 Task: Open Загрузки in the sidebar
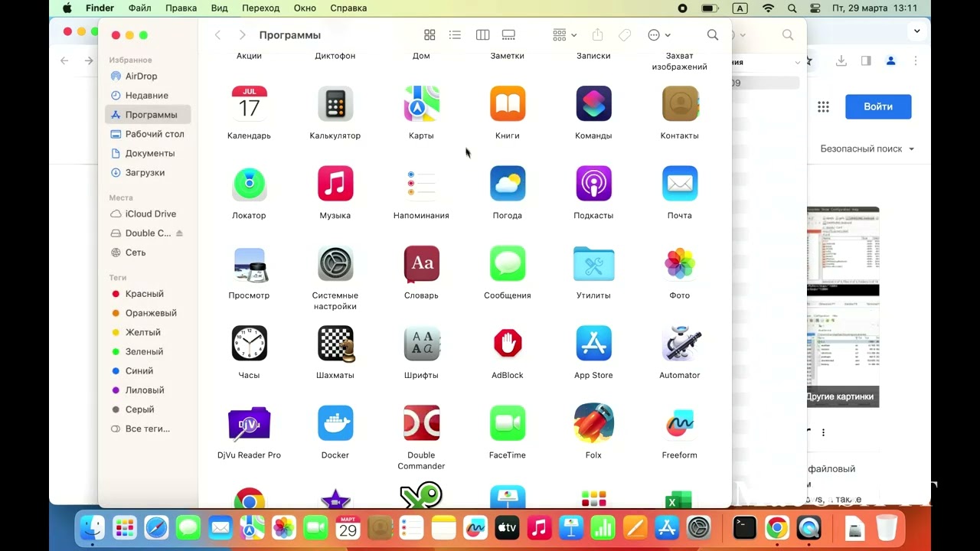coord(146,172)
